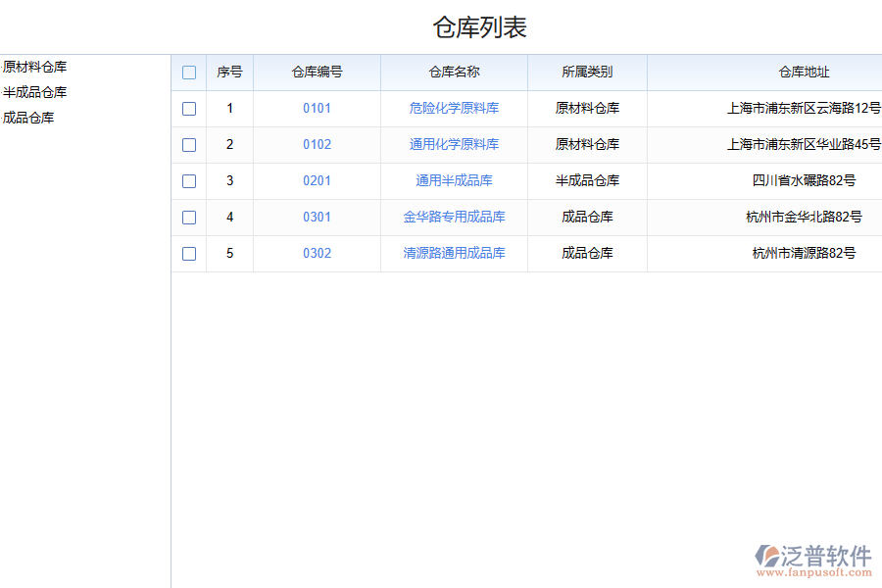This screenshot has height=588, width=882.
Task: Open 金华路专用成品库 warehouse details
Action: coord(454,217)
